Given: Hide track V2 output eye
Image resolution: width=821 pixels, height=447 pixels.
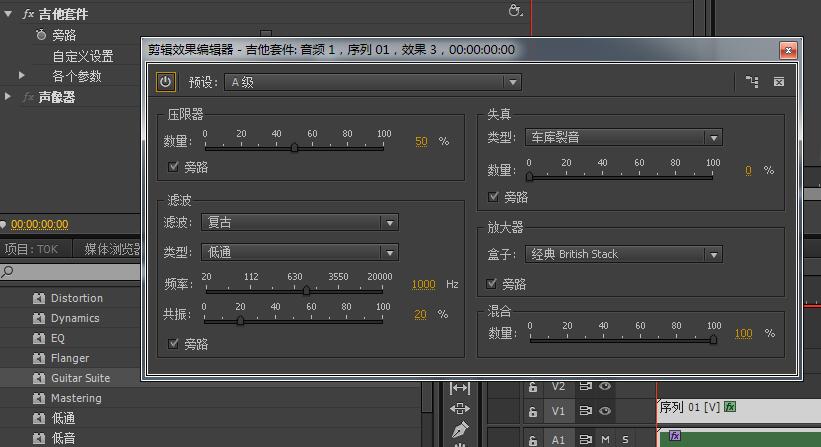Looking at the screenshot, I should coord(605,386).
